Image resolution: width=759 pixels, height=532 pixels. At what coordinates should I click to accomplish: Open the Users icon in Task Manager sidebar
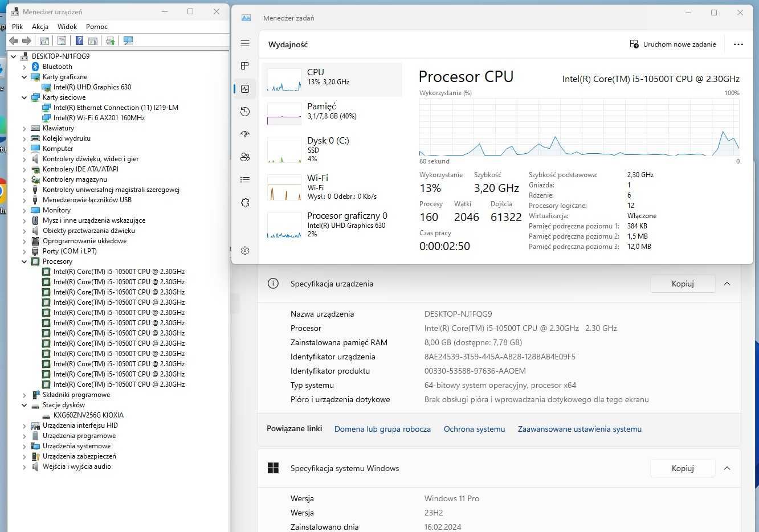[245, 157]
